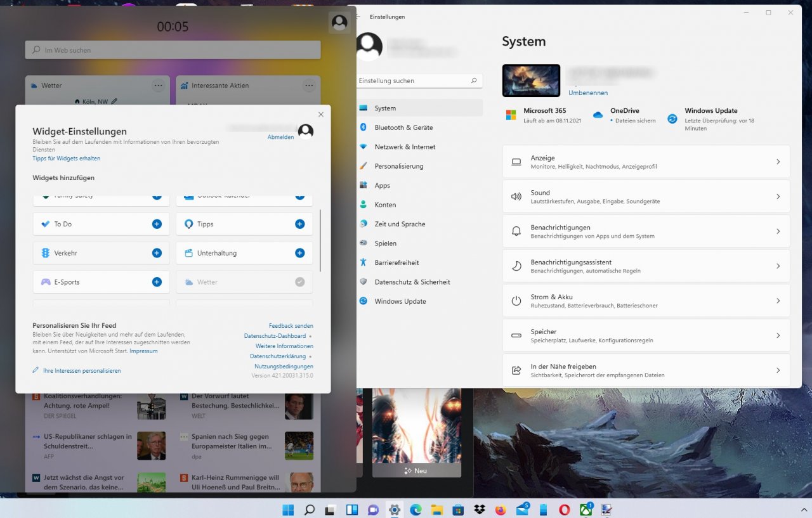The width and height of the screenshot is (812, 518).
Task: Click the Feedback senden link
Action: [x=291, y=326]
